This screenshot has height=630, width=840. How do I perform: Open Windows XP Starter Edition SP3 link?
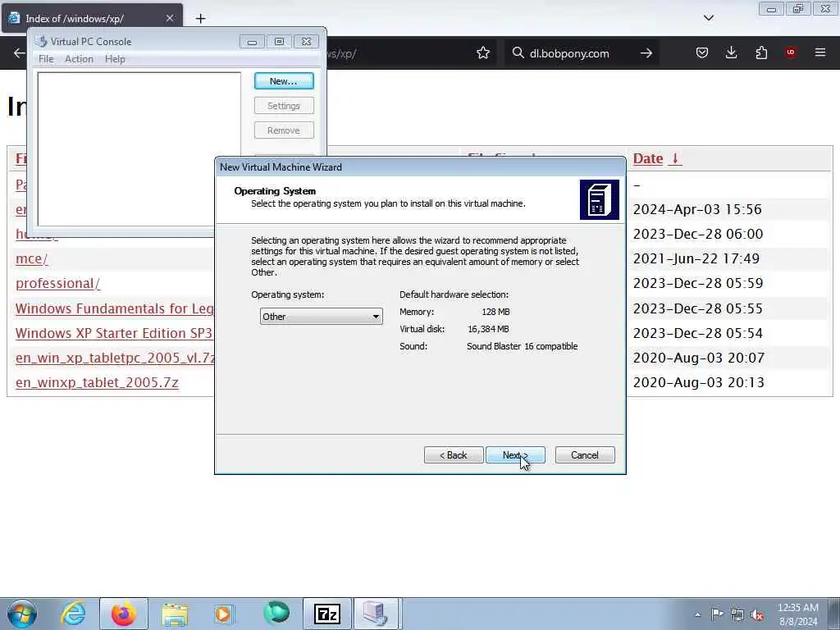tap(115, 333)
